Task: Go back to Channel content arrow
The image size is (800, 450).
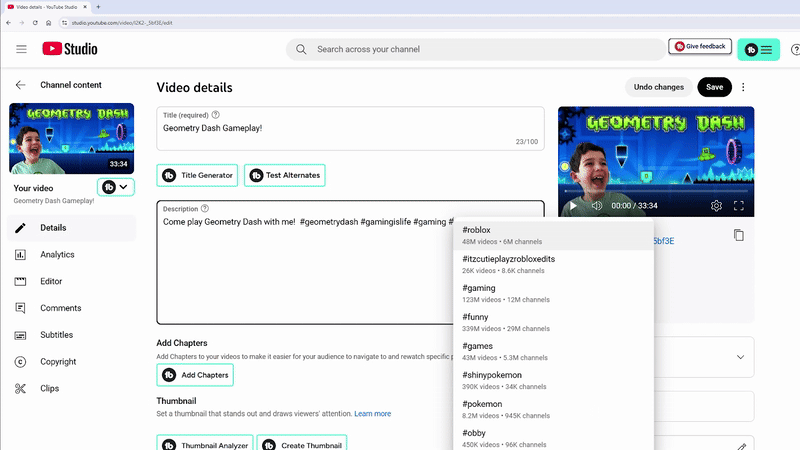Action: [20, 85]
